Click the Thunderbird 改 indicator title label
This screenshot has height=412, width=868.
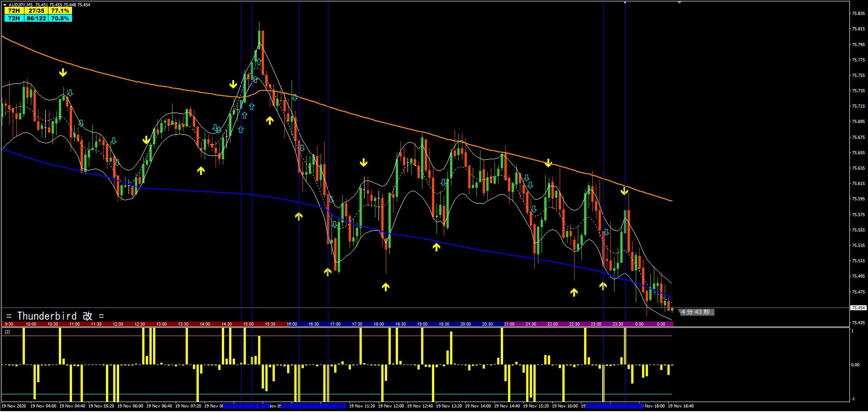click(x=55, y=316)
